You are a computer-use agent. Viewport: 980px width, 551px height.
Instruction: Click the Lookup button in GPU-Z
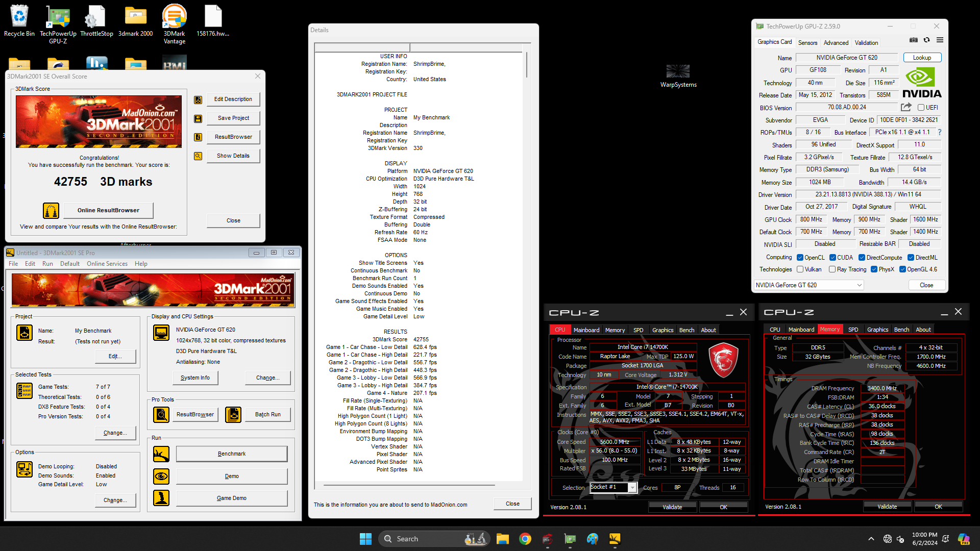922,58
